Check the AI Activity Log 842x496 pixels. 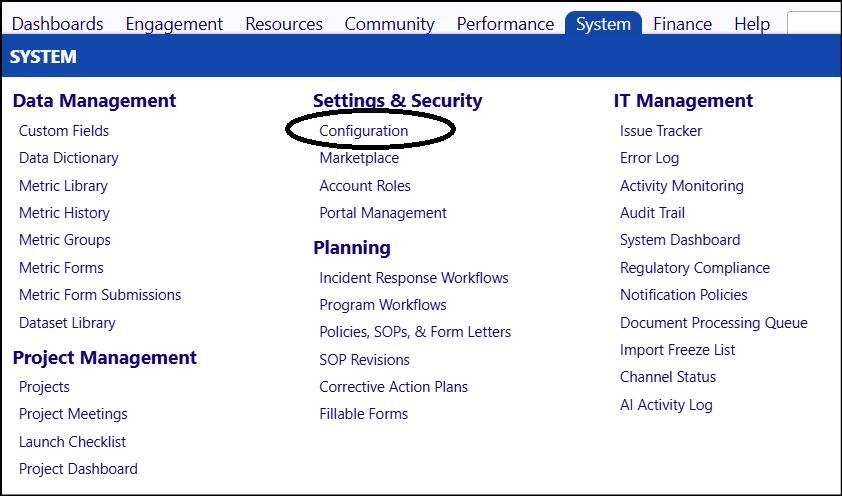[x=666, y=405]
